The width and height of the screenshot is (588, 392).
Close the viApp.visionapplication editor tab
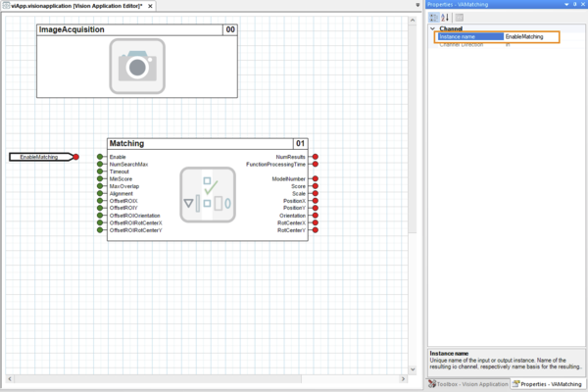150,6
